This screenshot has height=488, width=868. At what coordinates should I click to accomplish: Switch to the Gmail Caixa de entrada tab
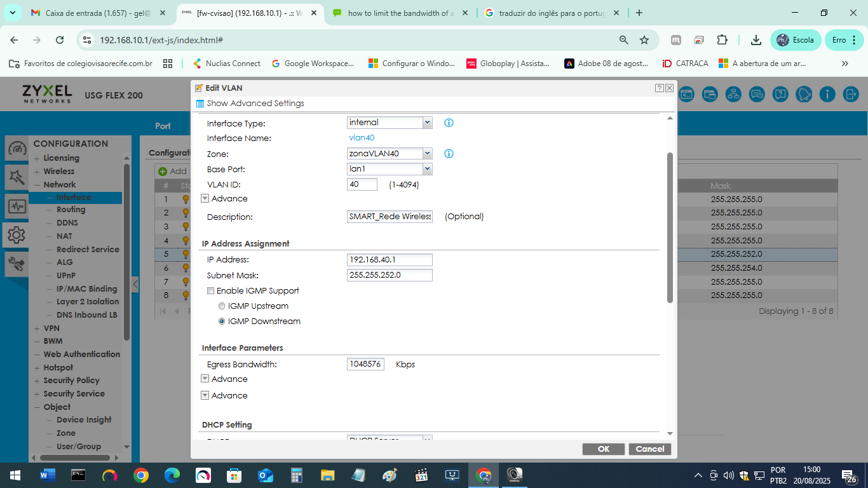point(97,13)
